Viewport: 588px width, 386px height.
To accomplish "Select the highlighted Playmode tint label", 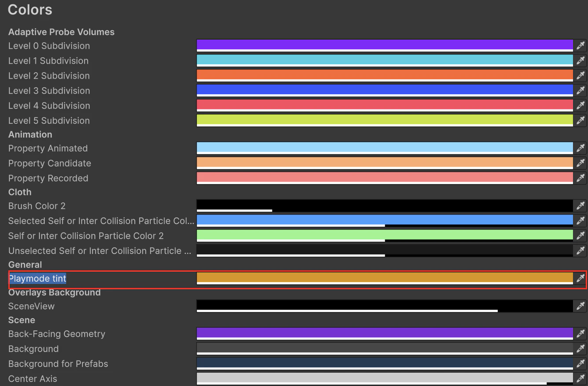I will 37,278.
